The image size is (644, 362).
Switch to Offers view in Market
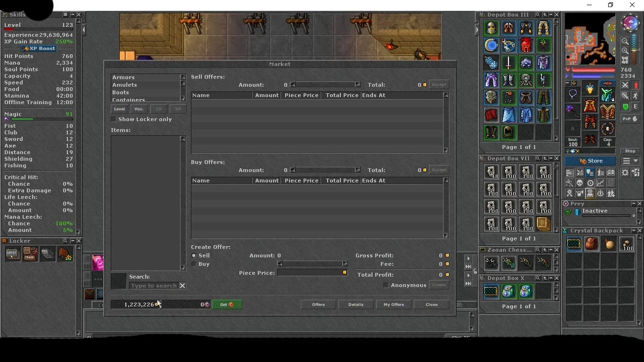click(x=318, y=304)
